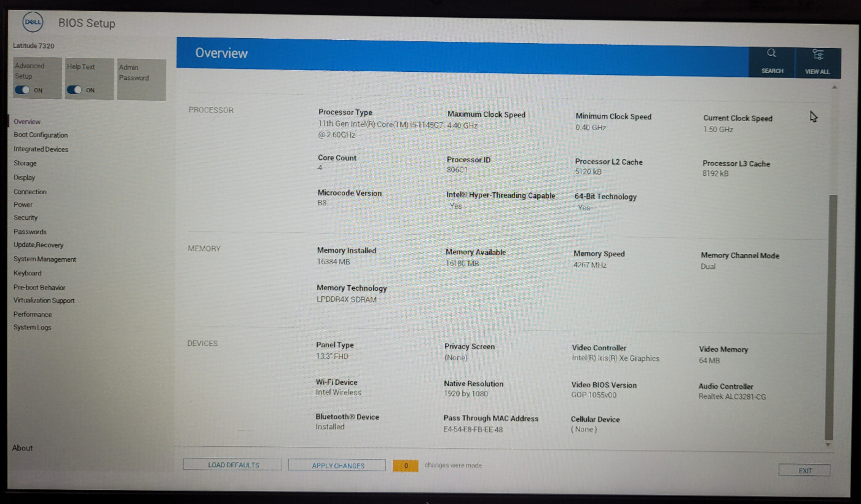Click Memory Available value
Image resolution: width=861 pixels, height=504 pixels.
(462, 263)
